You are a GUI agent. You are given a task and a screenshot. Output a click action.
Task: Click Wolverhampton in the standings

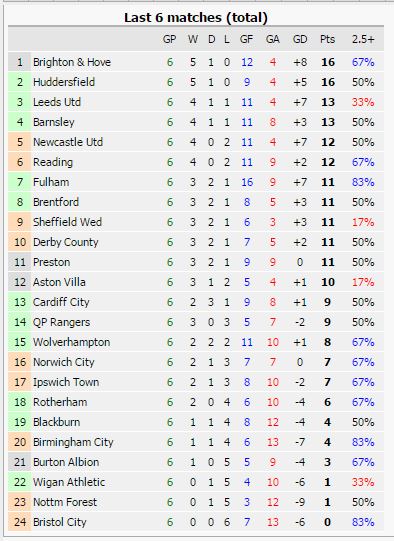click(x=72, y=342)
